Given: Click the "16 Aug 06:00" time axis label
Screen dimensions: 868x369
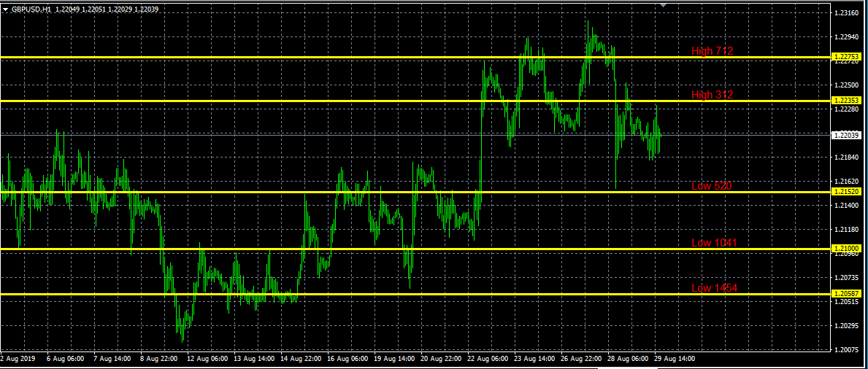Looking at the screenshot, I should (347, 359).
